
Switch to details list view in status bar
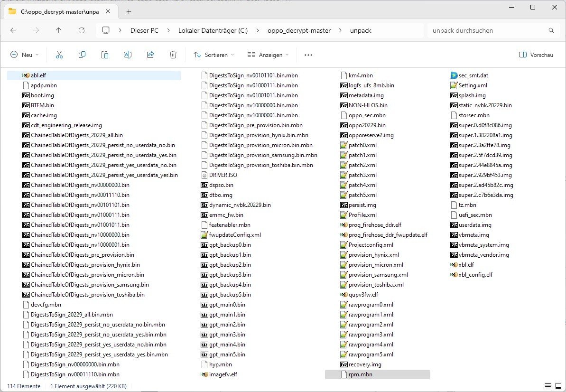point(548,386)
